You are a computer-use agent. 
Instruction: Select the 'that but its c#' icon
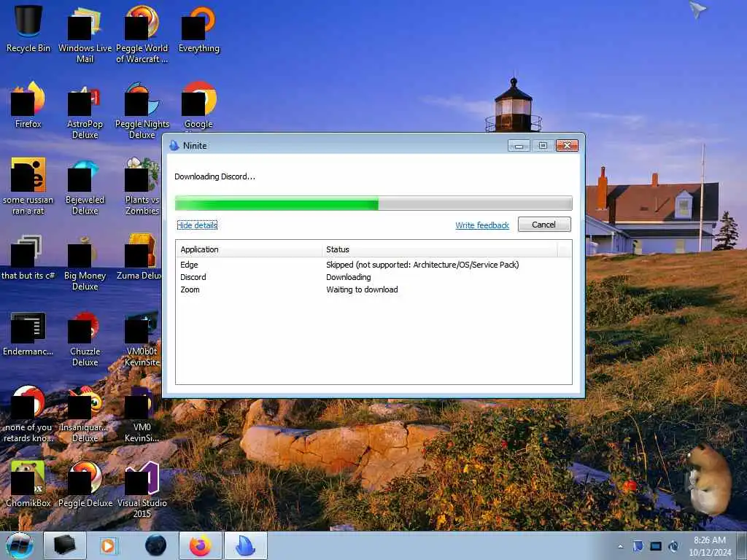pos(28,256)
